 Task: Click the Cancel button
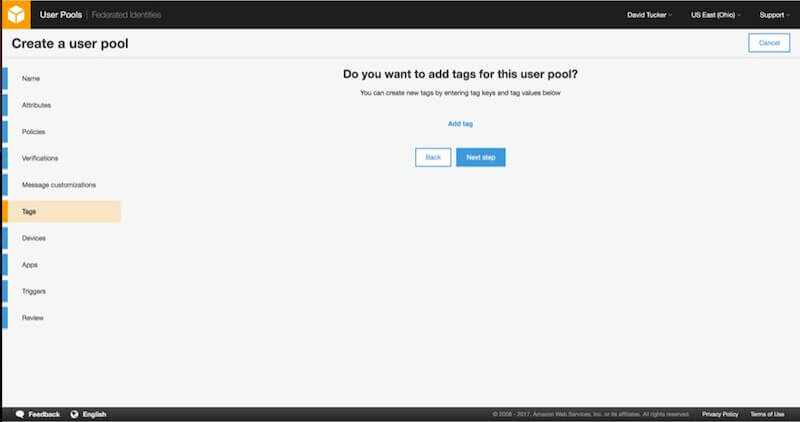[x=768, y=43]
